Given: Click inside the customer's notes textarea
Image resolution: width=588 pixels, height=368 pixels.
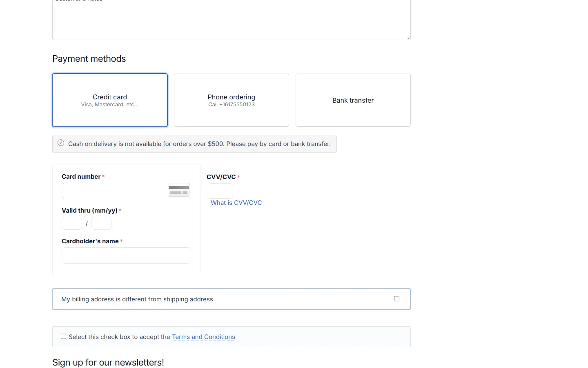Looking at the screenshot, I should tap(232, 20).
